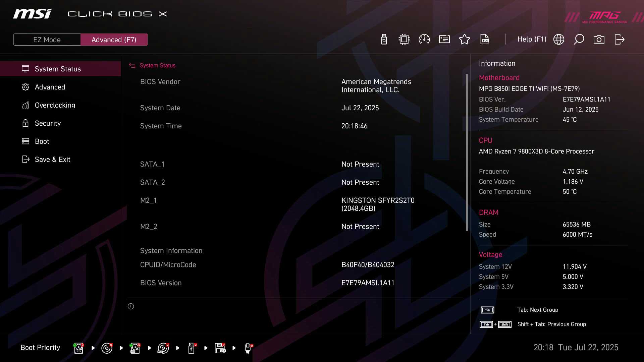644x362 pixels.
Task: Open language selection globe icon
Action: tap(559, 40)
